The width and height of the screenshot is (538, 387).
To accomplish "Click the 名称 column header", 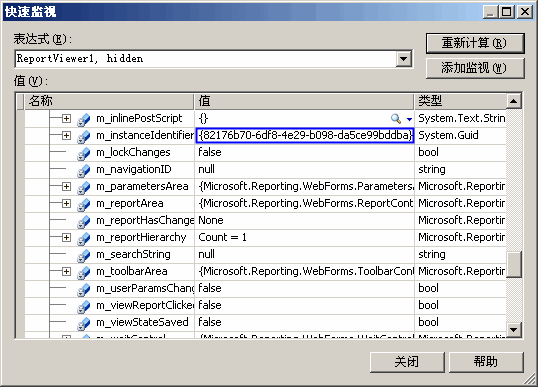I will click(109, 101).
